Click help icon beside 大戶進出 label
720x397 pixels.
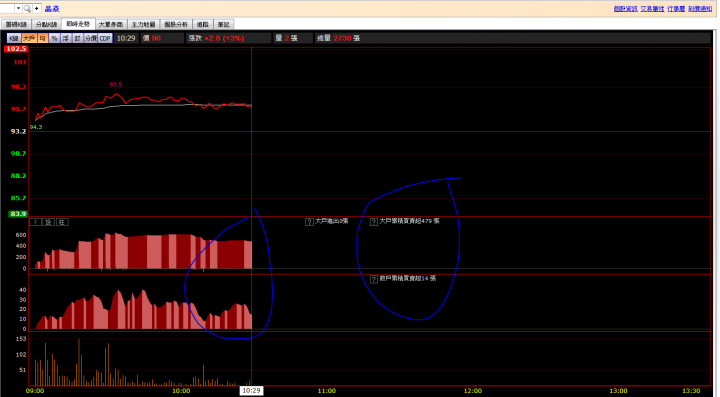[x=309, y=222]
